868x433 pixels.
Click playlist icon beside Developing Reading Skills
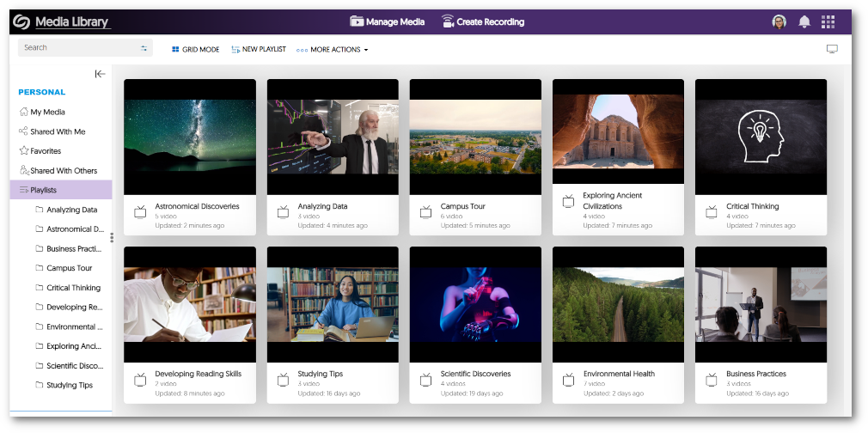pyautogui.click(x=141, y=380)
